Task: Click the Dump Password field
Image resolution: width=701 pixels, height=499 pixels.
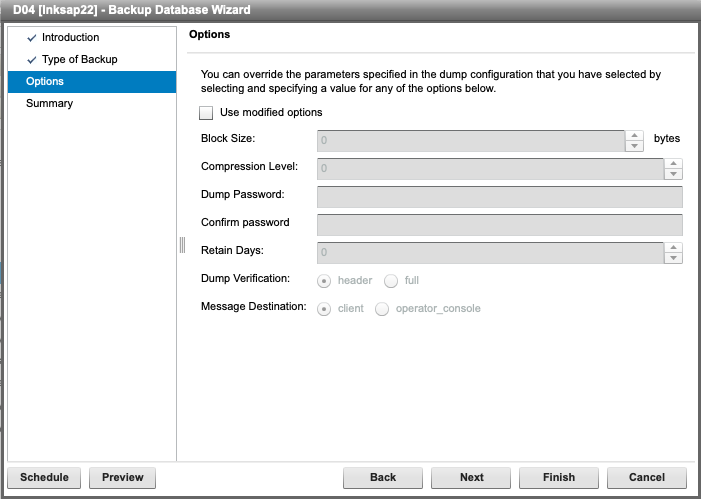Action: tap(499, 196)
